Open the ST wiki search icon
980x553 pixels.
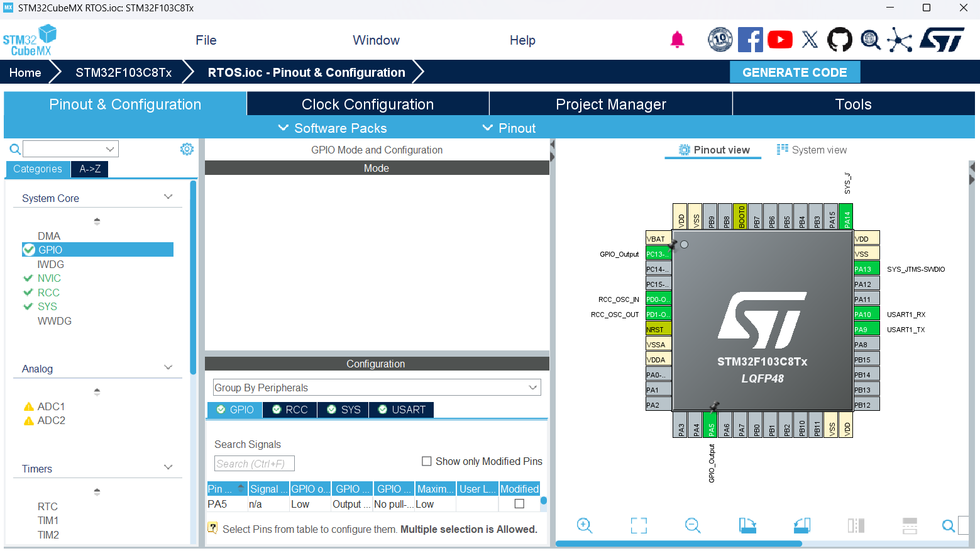pyautogui.click(x=871, y=40)
